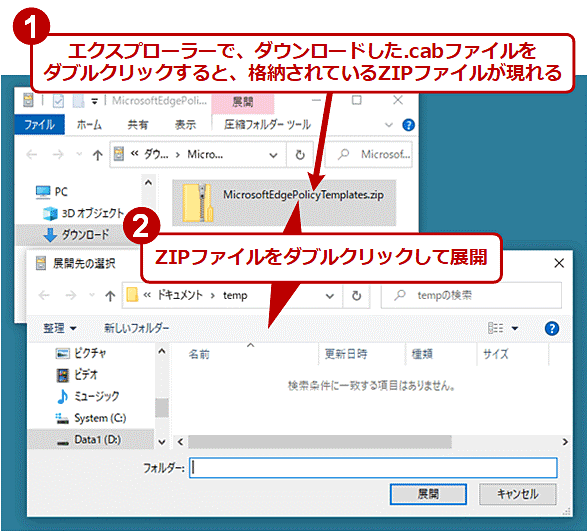This screenshot has height=532, width=588.
Task: Select Data1 (D:) drive in sidebar
Action: (x=91, y=439)
